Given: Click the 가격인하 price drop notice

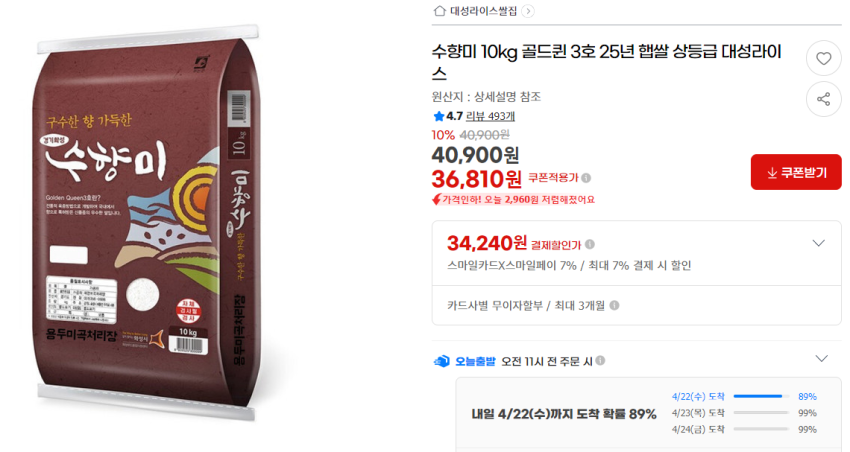Looking at the screenshot, I should pyautogui.click(x=513, y=199).
